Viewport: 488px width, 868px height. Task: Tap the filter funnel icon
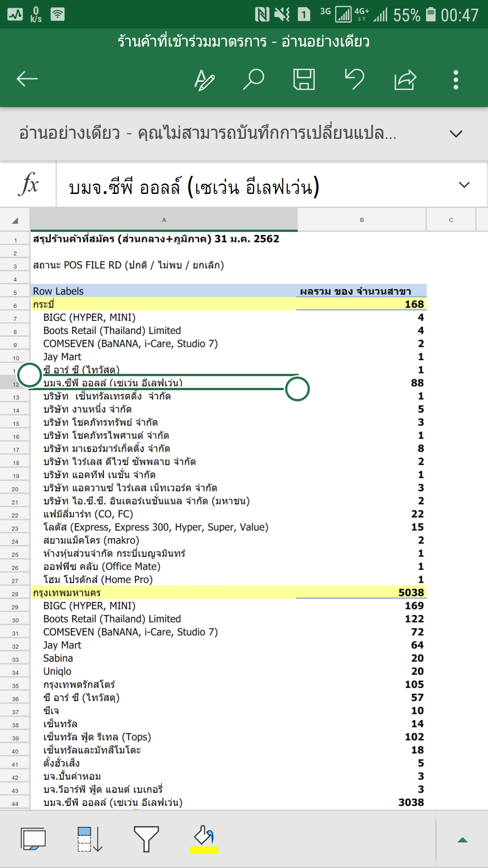[x=146, y=839]
